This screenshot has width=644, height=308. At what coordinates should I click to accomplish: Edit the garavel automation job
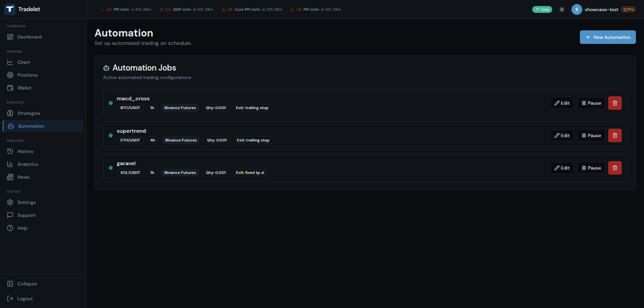pos(562,168)
